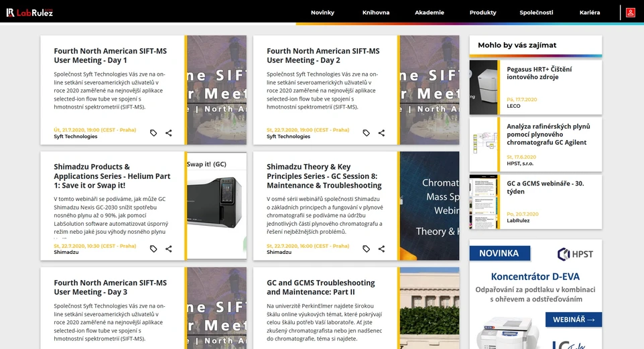644x349 pixels.
Task: Click the LabRulez logo in header
Action: [29, 12]
